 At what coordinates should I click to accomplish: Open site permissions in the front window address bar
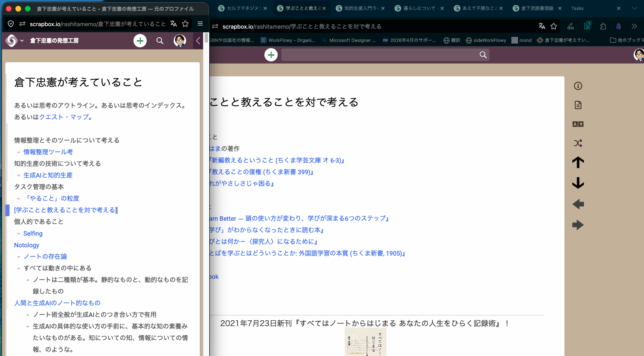click(x=22, y=24)
